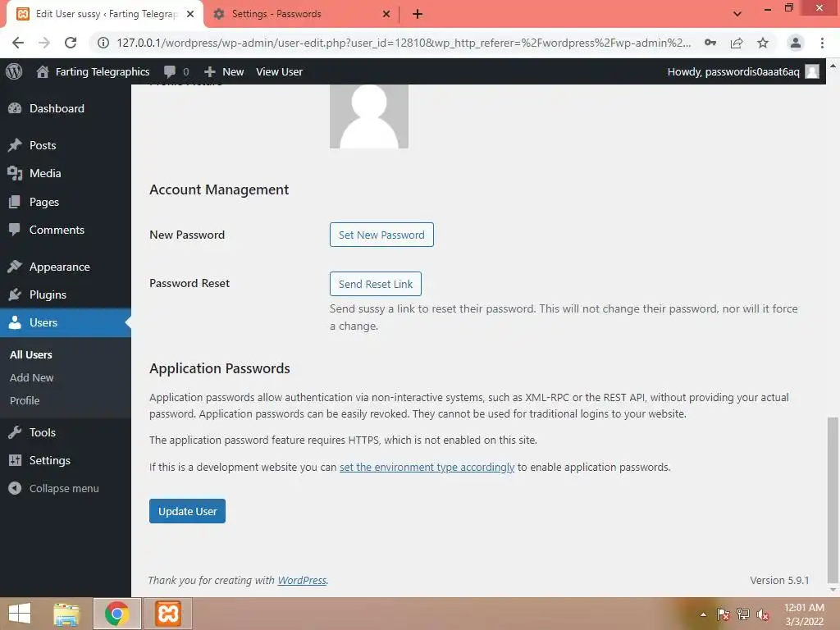Click the Update User button
840x630 pixels.
click(187, 511)
